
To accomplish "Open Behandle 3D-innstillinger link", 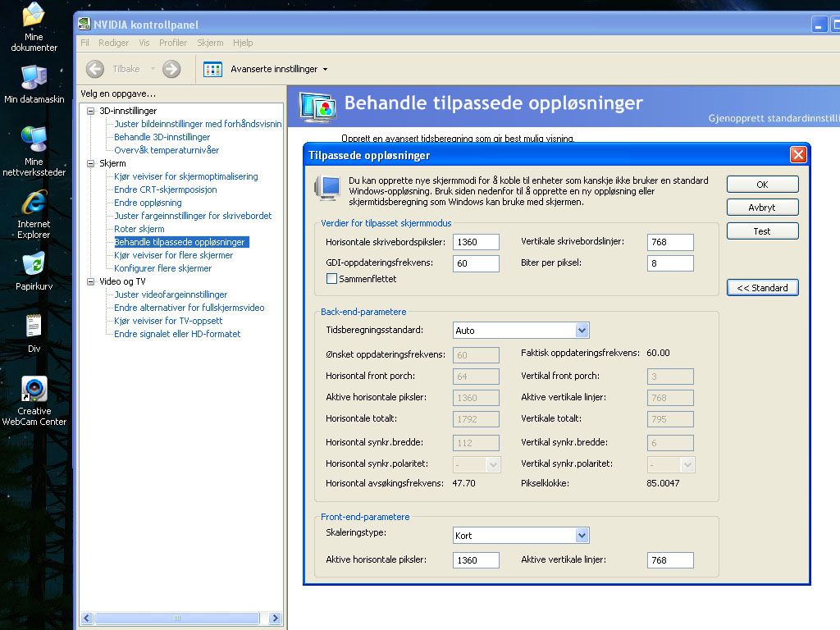I will coord(162,137).
